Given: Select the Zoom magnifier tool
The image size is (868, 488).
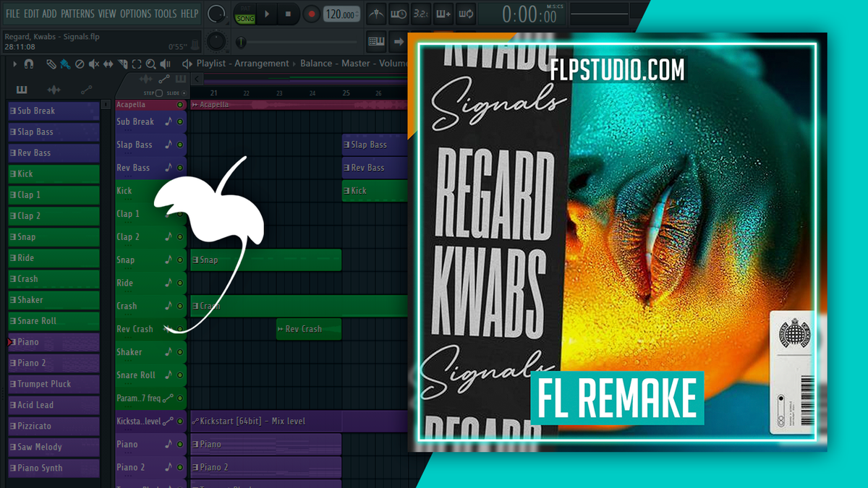Looking at the screenshot, I should tap(151, 64).
